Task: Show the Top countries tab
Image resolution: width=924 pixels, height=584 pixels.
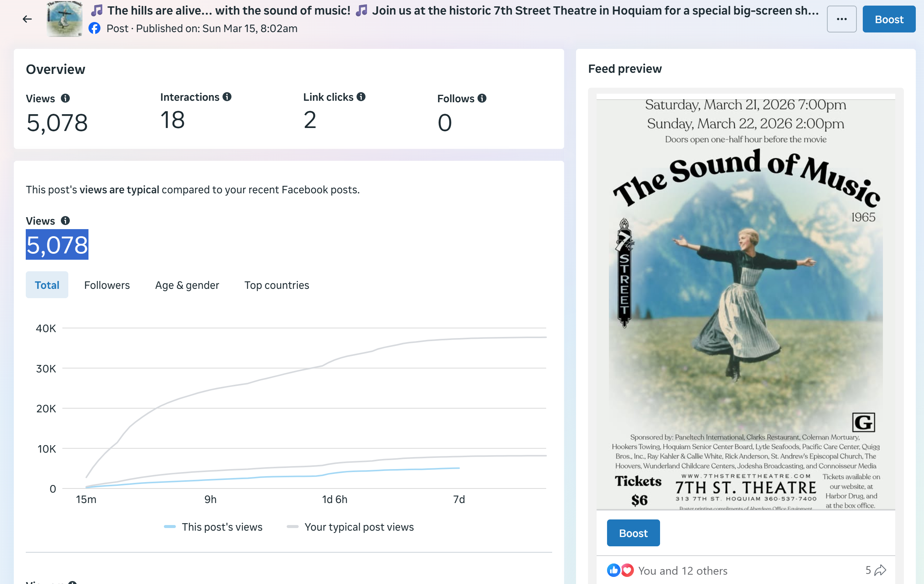Action: tap(277, 285)
